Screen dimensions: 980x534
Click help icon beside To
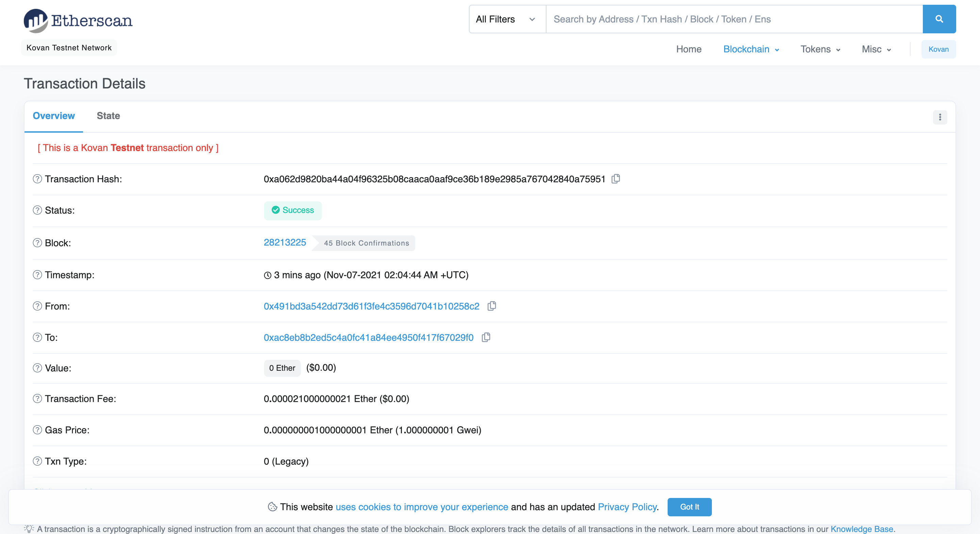pos(37,337)
